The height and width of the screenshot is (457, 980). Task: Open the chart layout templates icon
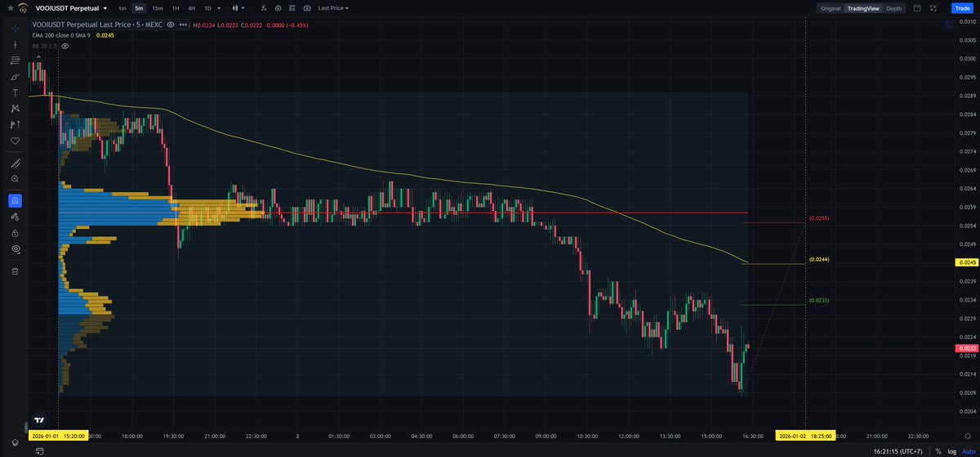pos(292,8)
